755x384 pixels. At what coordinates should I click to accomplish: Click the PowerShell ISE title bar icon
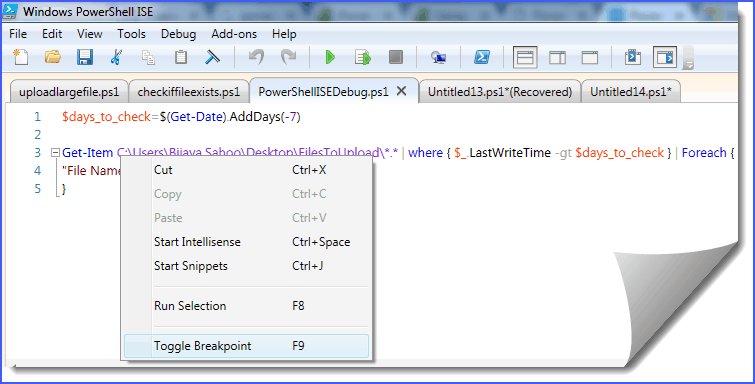[10, 11]
